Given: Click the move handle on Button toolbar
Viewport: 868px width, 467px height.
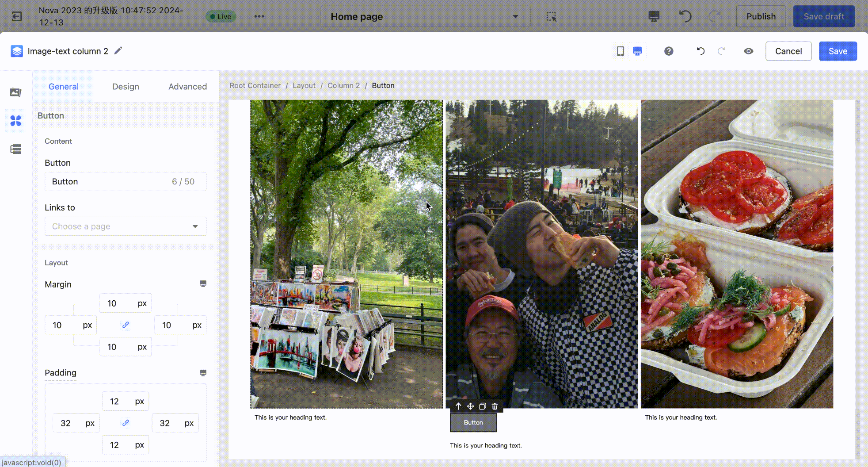Looking at the screenshot, I should [x=470, y=406].
